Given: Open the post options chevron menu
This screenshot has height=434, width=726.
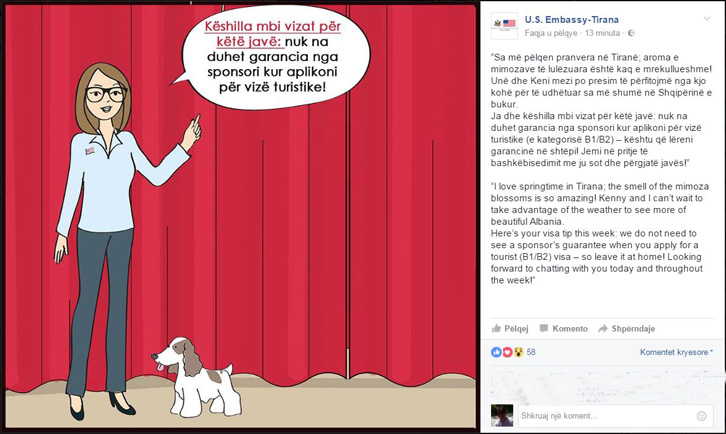Looking at the screenshot, I should 707,19.
